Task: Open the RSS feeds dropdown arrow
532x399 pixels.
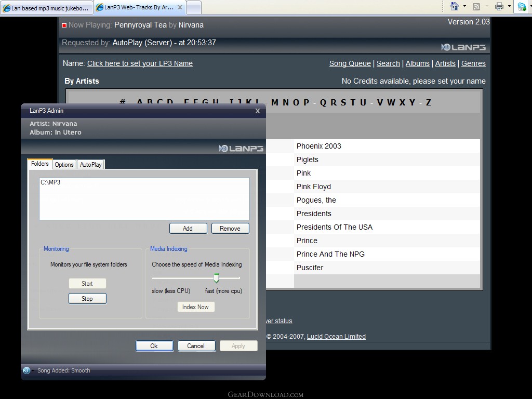Action: (486, 6)
